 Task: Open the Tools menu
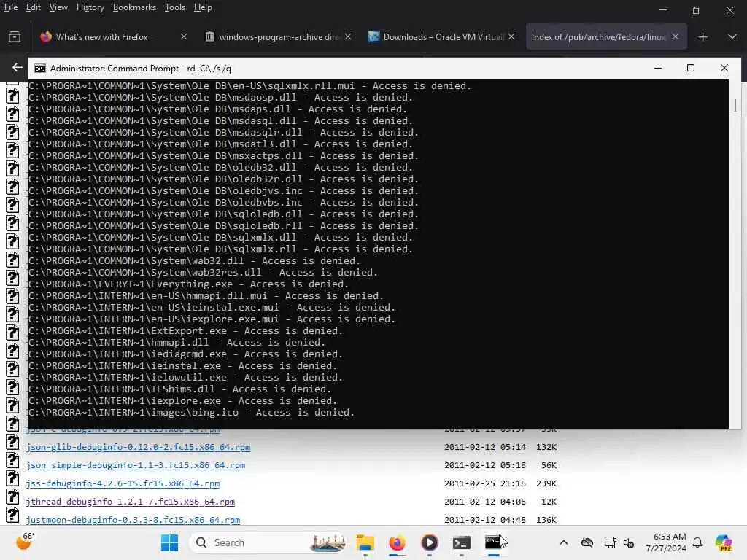coord(174,7)
